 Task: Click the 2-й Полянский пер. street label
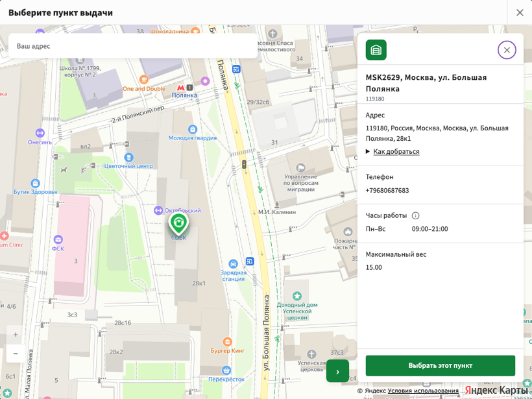pos(138,114)
